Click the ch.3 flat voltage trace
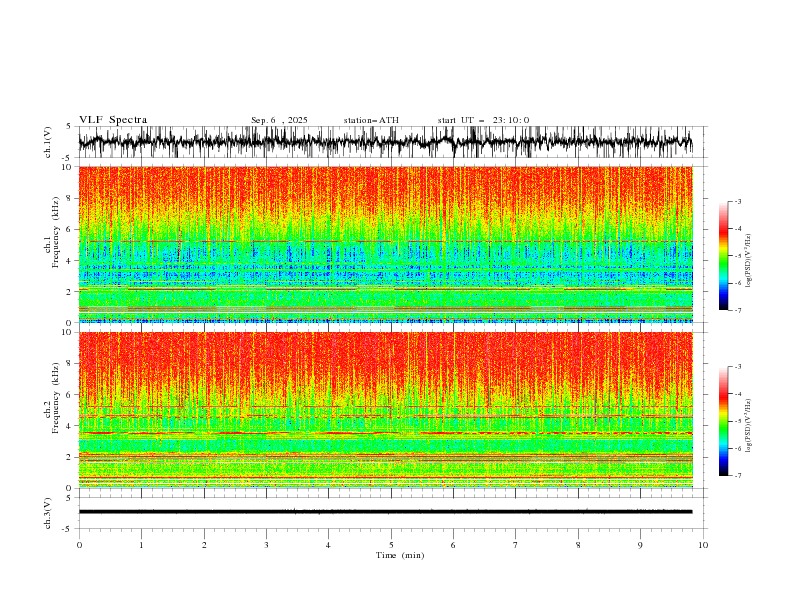 (385, 512)
